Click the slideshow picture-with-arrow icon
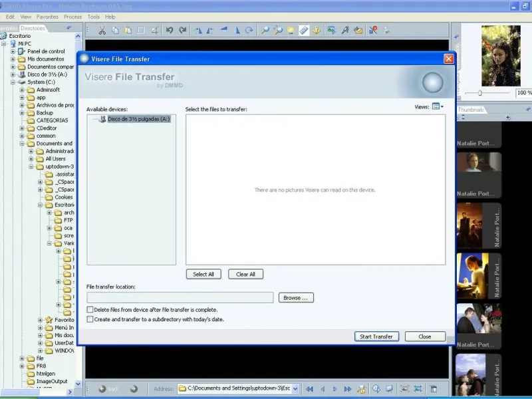532x399 pixels. click(x=331, y=31)
